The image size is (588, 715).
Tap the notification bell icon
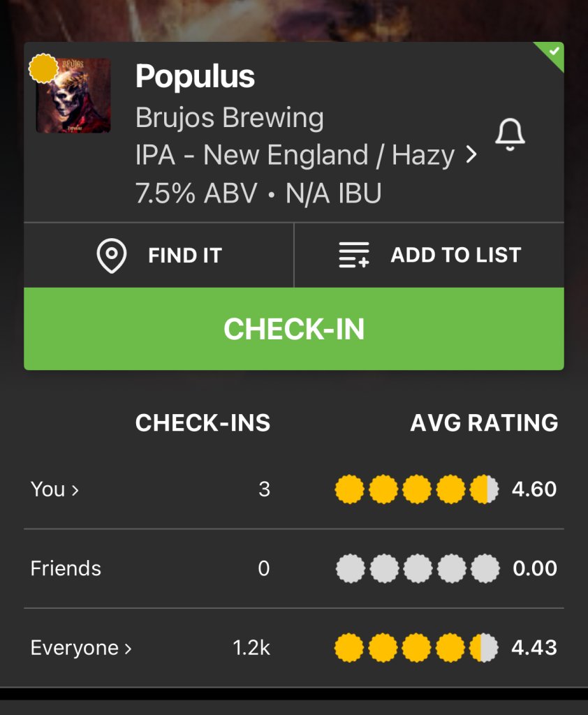(510, 135)
